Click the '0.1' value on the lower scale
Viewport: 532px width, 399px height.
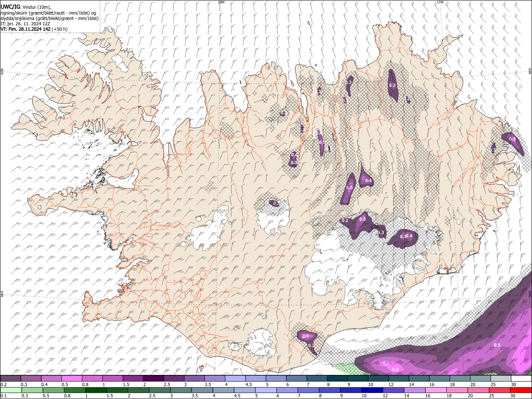[x=3, y=396]
